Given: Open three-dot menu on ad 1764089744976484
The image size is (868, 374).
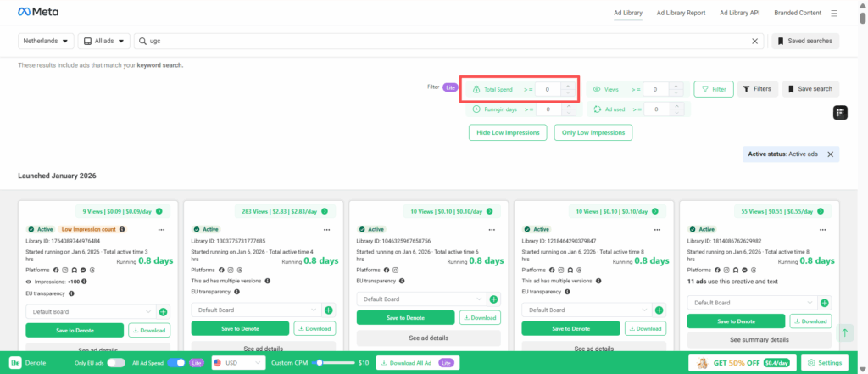Looking at the screenshot, I should pyautogui.click(x=161, y=229).
